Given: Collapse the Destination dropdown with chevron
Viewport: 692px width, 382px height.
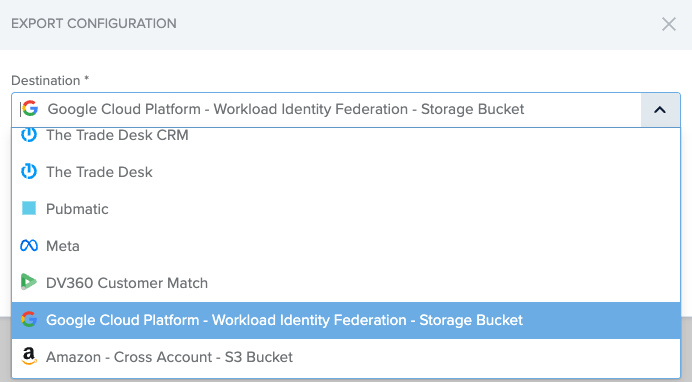Looking at the screenshot, I should (660, 110).
